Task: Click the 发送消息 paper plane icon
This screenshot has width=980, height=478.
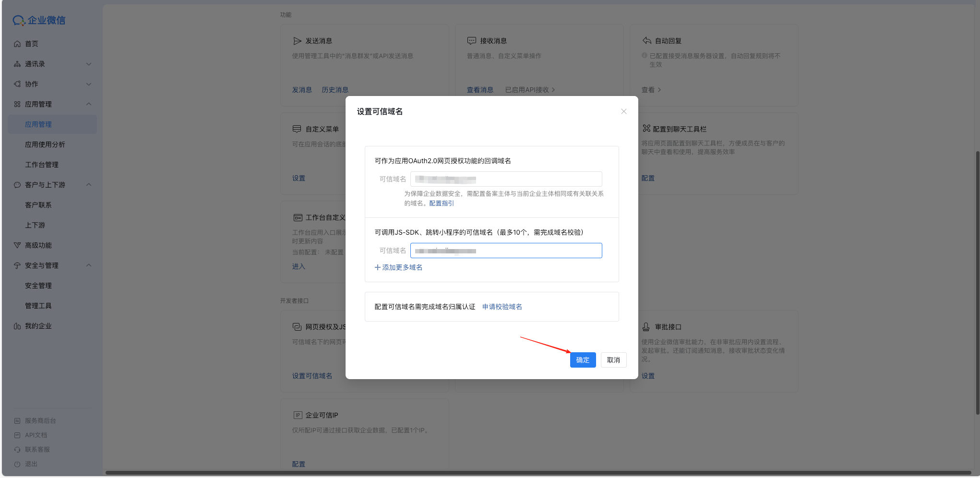Action: pos(297,41)
